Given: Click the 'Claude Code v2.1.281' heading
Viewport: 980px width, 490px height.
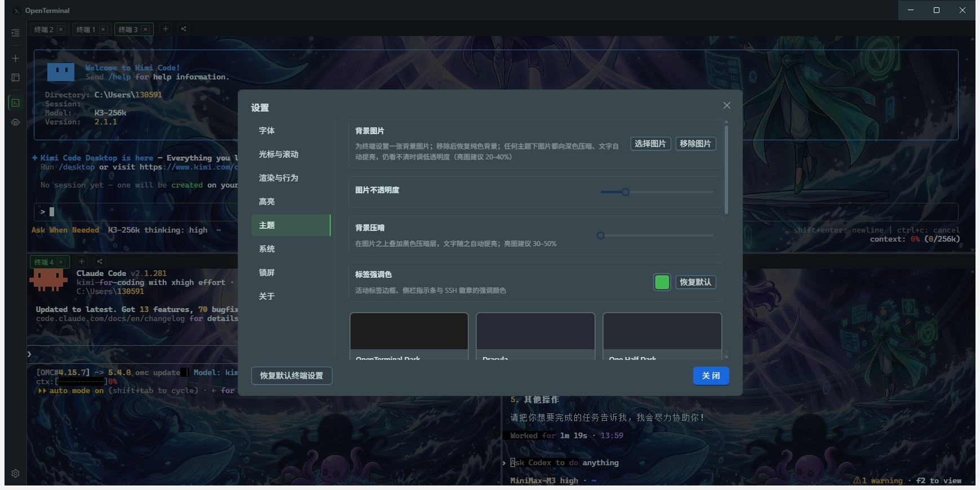Looking at the screenshot, I should (122, 274).
